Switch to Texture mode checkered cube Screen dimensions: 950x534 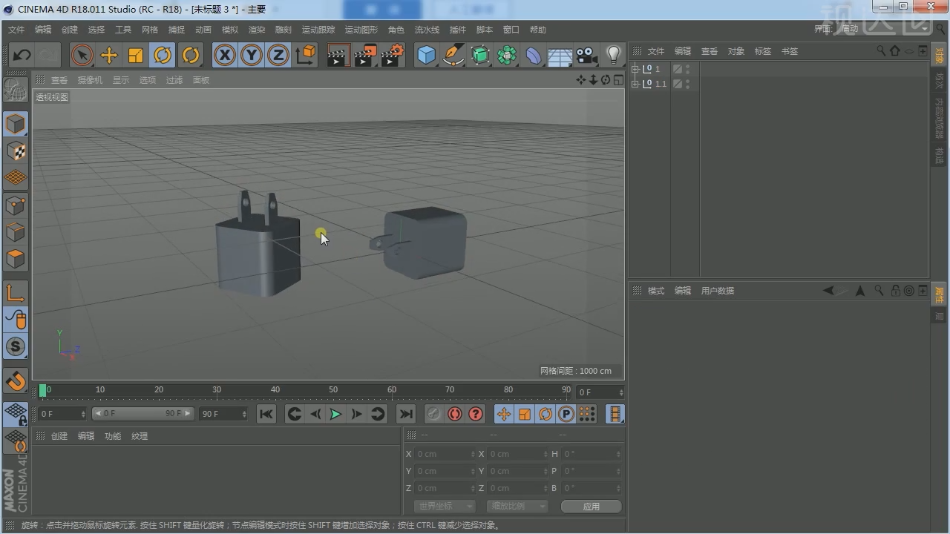[15, 151]
